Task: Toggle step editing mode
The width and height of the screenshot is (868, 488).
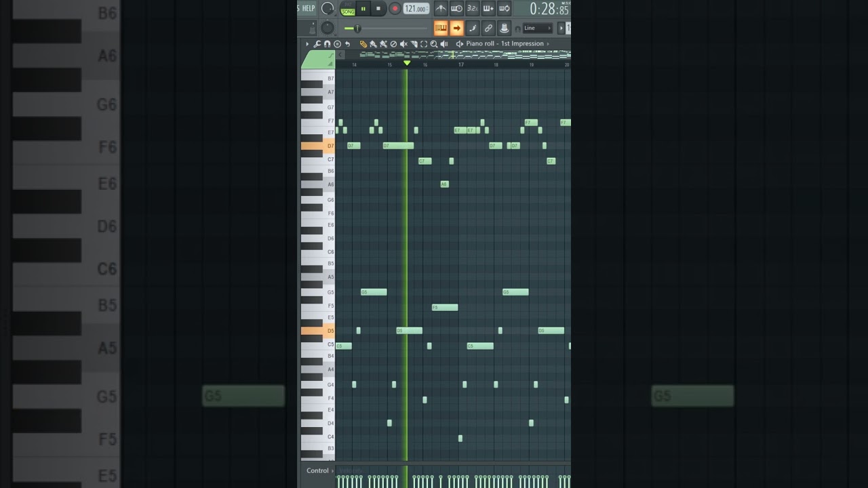Action: [x=473, y=28]
